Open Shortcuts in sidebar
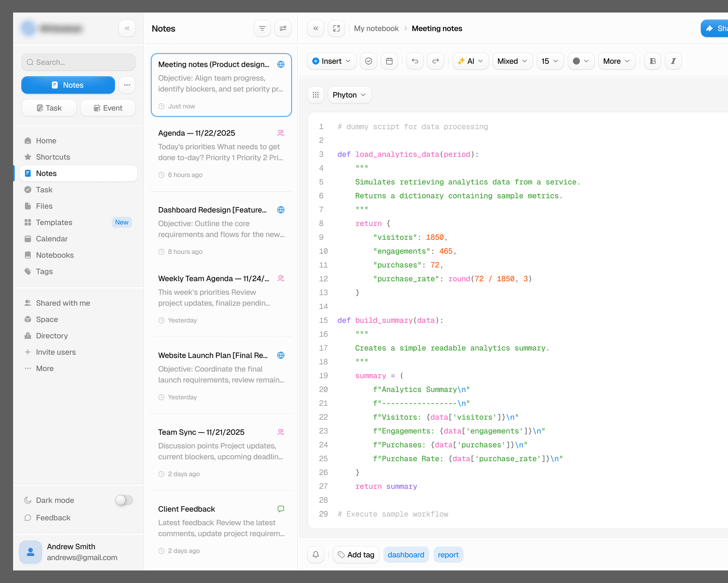728x583 pixels. click(x=79, y=157)
